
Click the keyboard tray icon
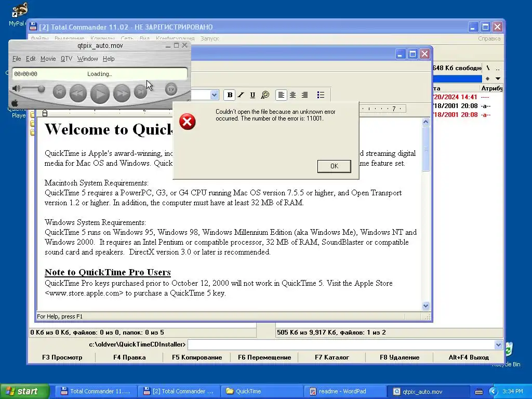(x=478, y=392)
